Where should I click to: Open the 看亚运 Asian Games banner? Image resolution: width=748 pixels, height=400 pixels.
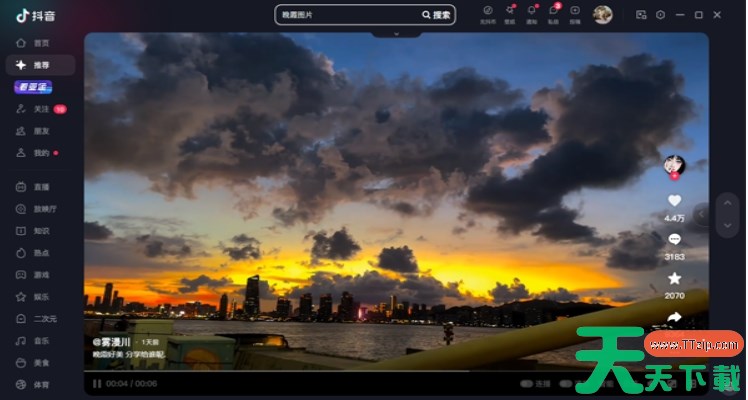[x=33, y=87]
